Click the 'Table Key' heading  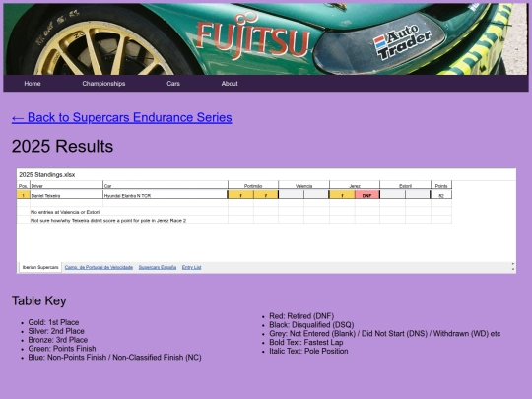pyautogui.click(x=39, y=300)
